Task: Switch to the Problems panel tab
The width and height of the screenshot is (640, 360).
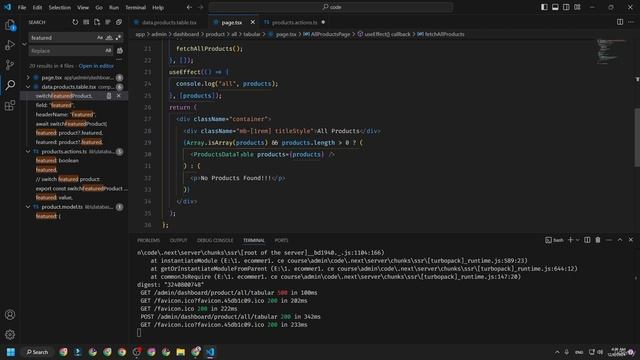Action: point(149,240)
